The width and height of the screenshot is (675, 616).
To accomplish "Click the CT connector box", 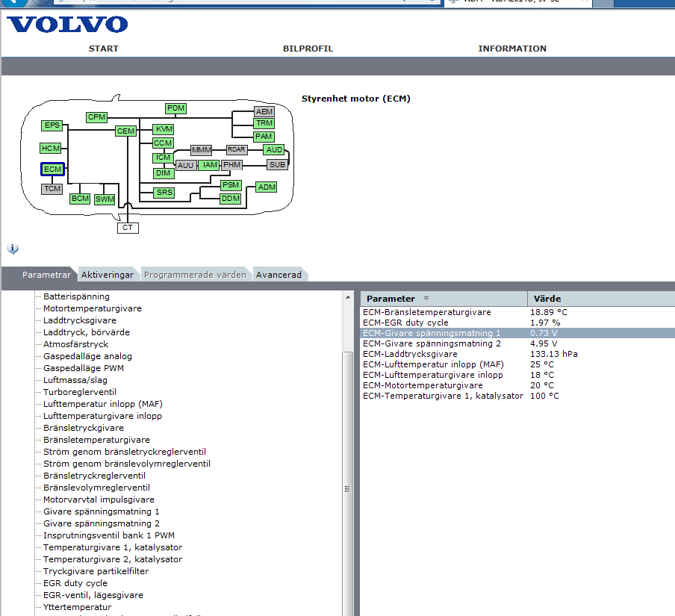I will [x=128, y=227].
